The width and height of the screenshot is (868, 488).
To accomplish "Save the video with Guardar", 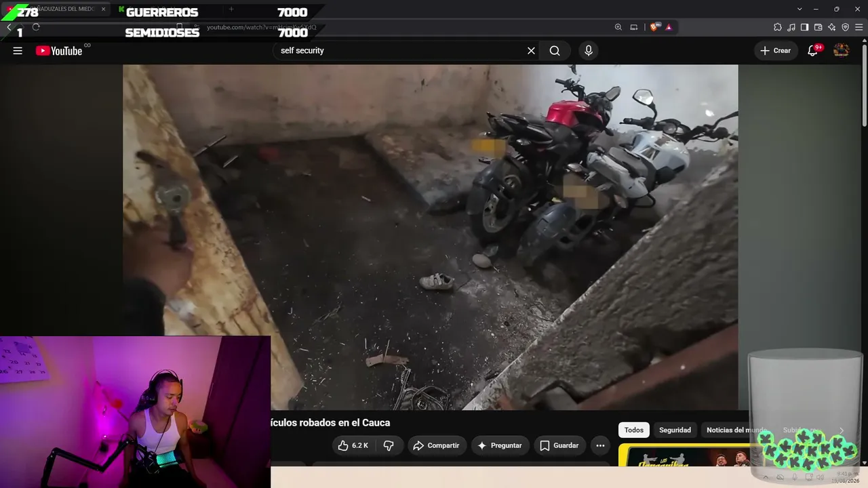I will pyautogui.click(x=559, y=445).
